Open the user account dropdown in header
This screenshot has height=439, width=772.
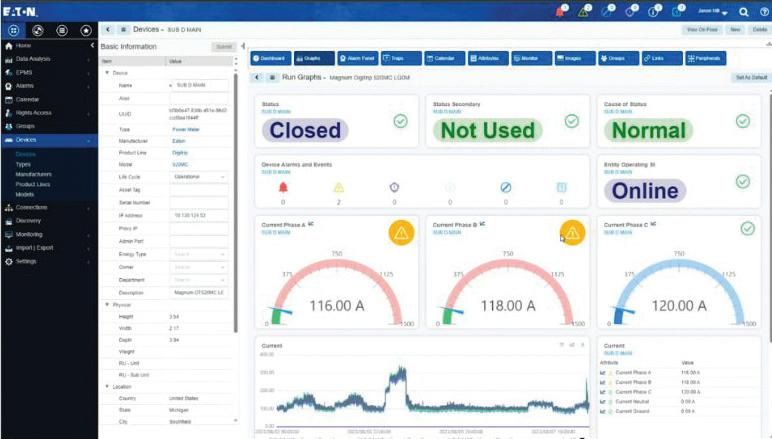tap(712, 11)
